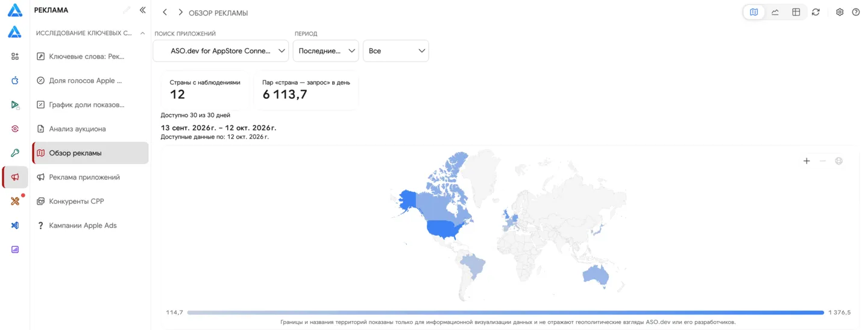
Task: Open the dashboard grid icon in left rail
Action: [x=15, y=56]
